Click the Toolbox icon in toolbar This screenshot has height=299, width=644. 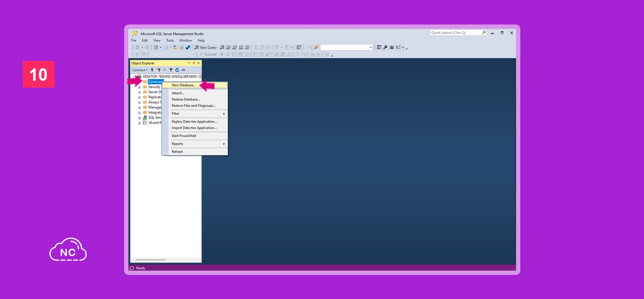coord(392,47)
